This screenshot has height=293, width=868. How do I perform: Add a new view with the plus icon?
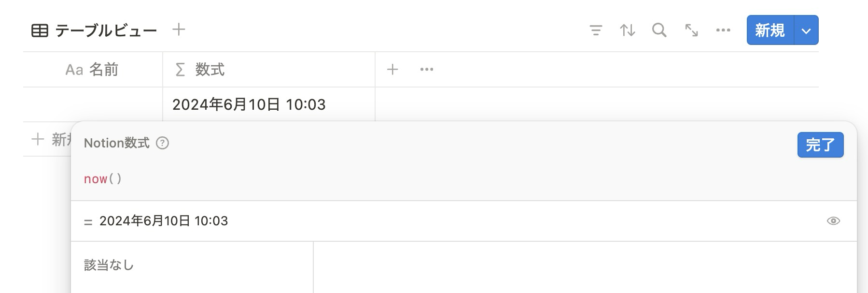[179, 29]
